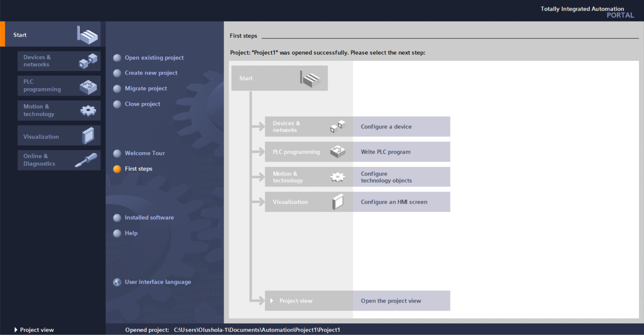Click Visualization panel icon in sidebar

pyautogui.click(x=88, y=136)
